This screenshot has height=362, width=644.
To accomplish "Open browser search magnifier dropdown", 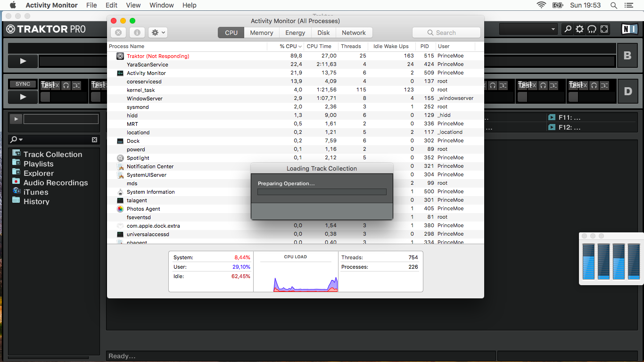I will click(x=17, y=140).
